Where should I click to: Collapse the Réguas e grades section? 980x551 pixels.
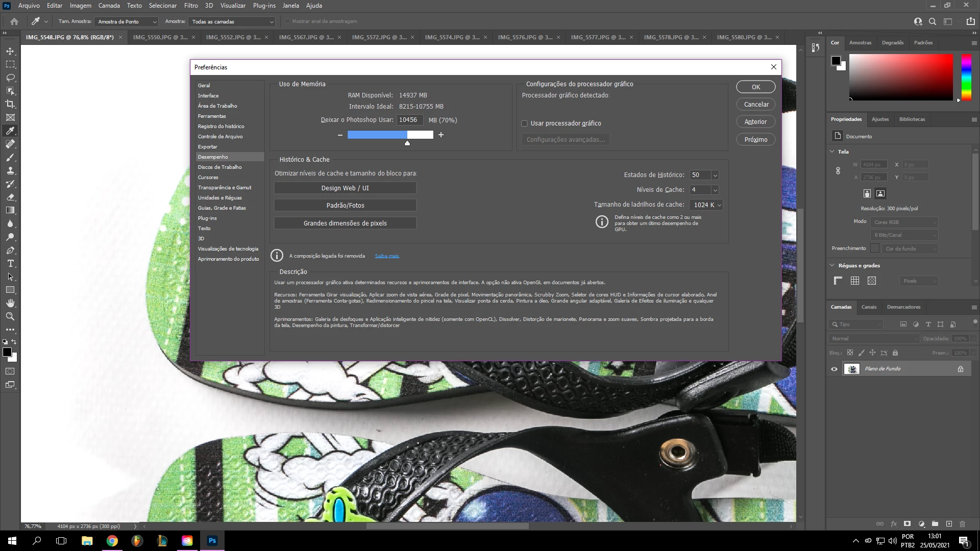click(x=832, y=265)
